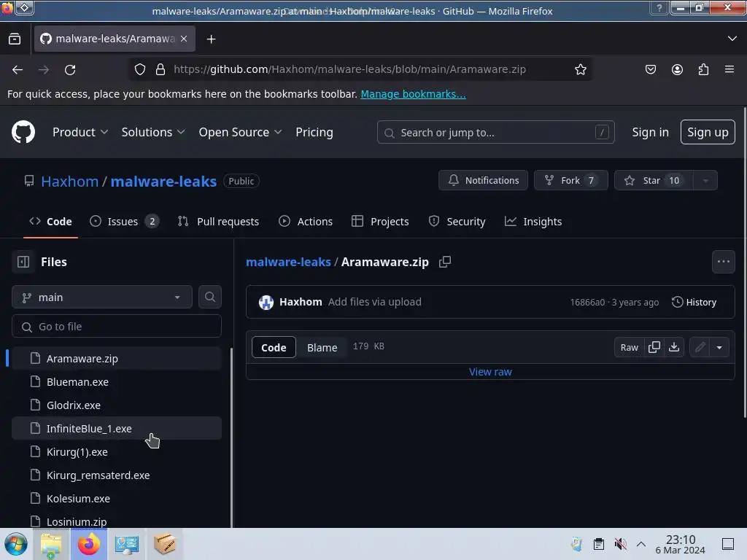Screen dimensions: 747x560
Task: Open the main branch selector dropdown
Action: (x=102, y=297)
